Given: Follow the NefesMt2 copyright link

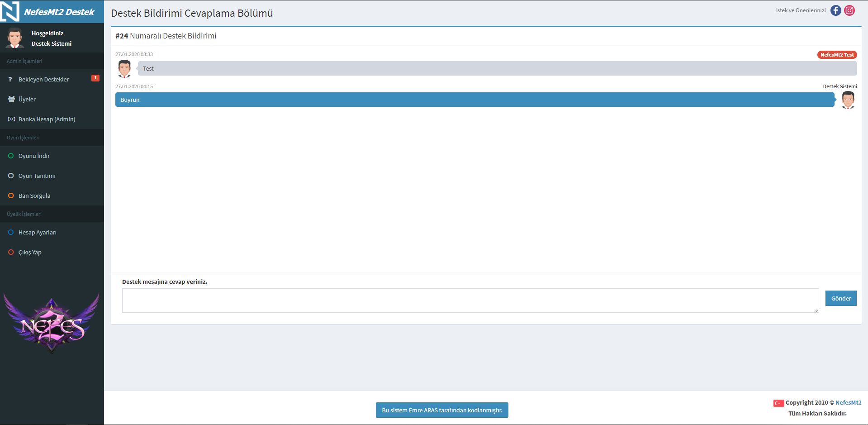Looking at the screenshot, I should point(848,402).
